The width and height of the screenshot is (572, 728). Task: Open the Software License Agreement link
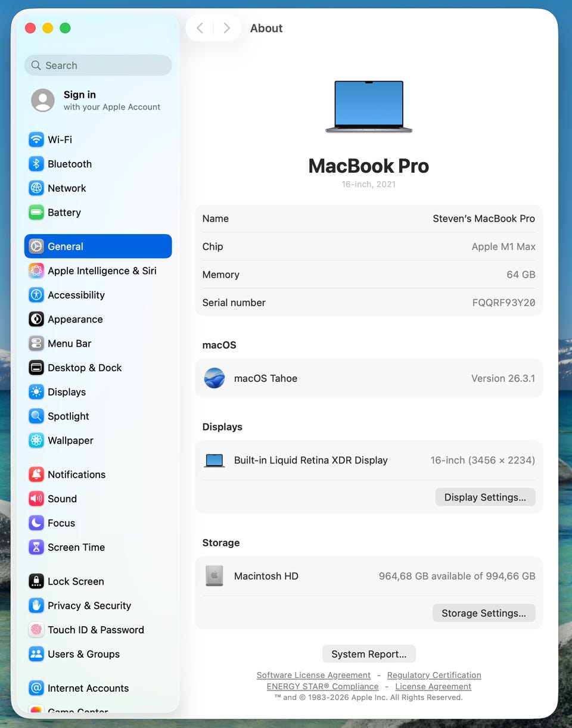[313, 675]
